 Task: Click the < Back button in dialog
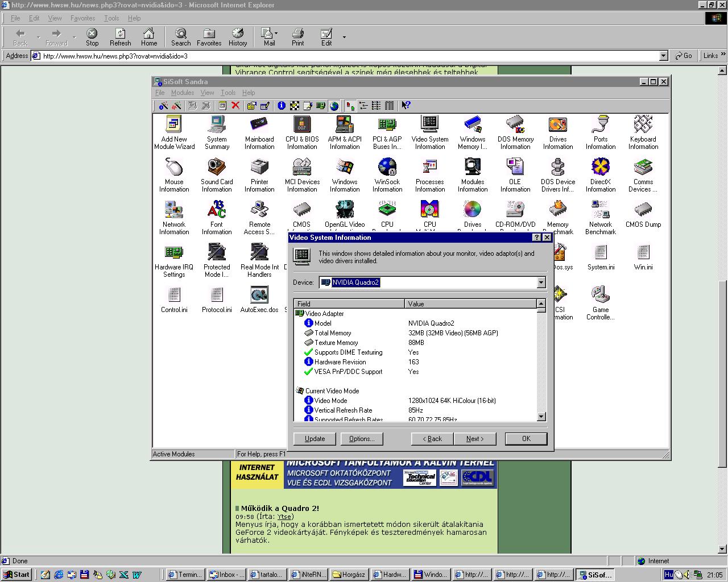point(432,439)
